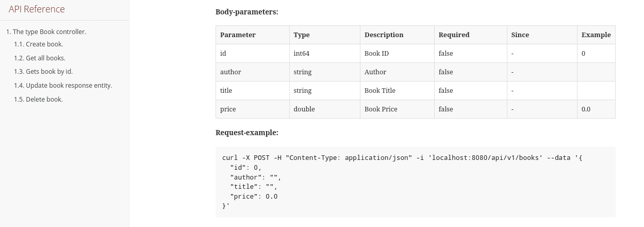Click the 'double' type cell for price
The height and width of the screenshot is (227, 644).
[304, 109]
